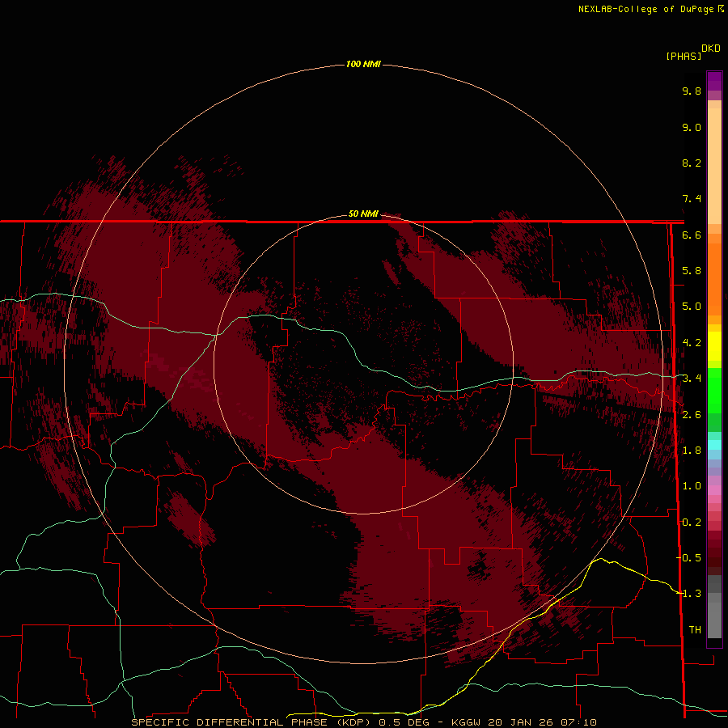This screenshot has width=728, height=728.
Task: Click the 3.4 scale value
Action: point(692,379)
